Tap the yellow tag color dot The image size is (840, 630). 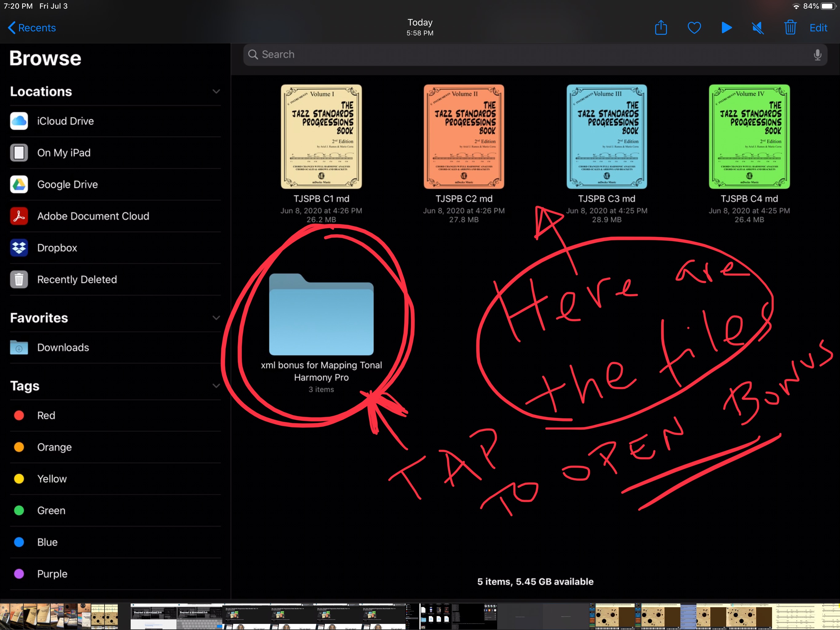point(19,479)
